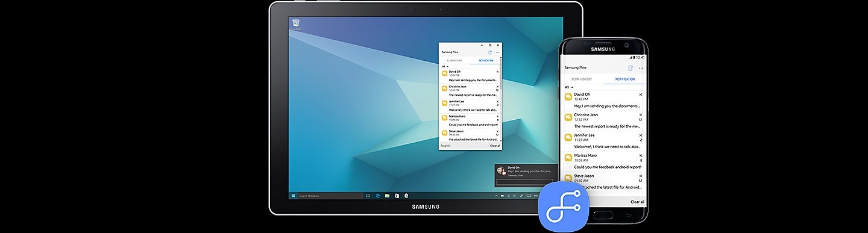Switch to Flow History tab on phone
The height and width of the screenshot is (233, 868).
(582, 79)
